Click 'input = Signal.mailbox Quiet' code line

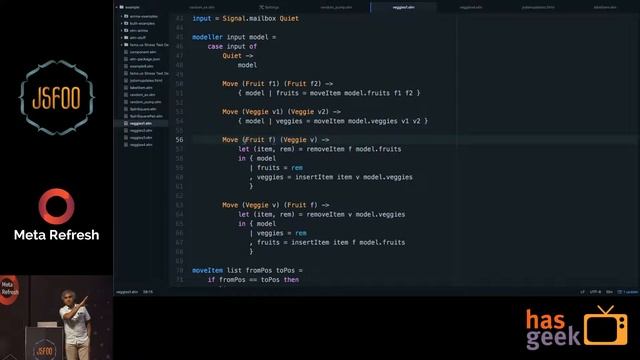click(x=245, y=18)
